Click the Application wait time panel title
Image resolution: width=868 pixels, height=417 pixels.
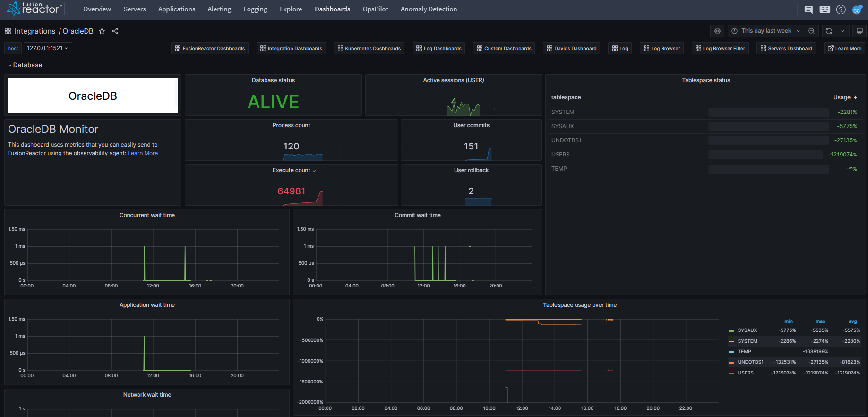pos(147,305)
